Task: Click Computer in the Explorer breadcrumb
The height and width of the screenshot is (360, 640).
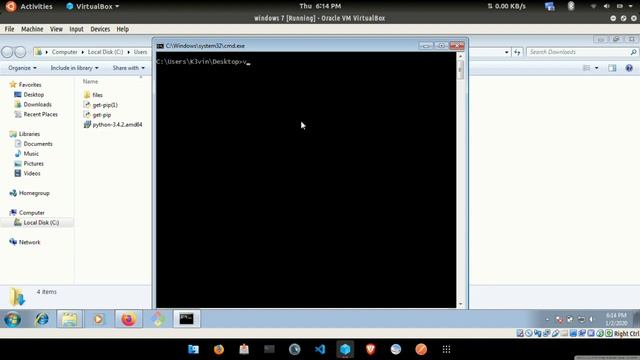Action: pyautogui.click(x=64, y=52)
